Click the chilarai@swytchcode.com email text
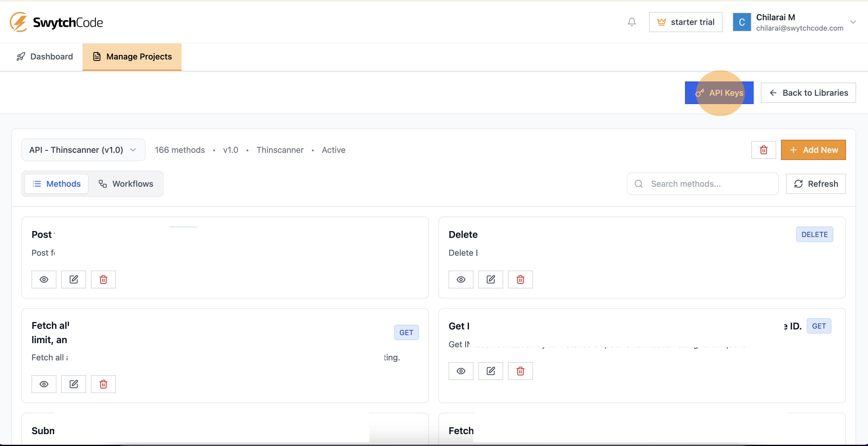The image size is (868, 446). coord(800,28)
